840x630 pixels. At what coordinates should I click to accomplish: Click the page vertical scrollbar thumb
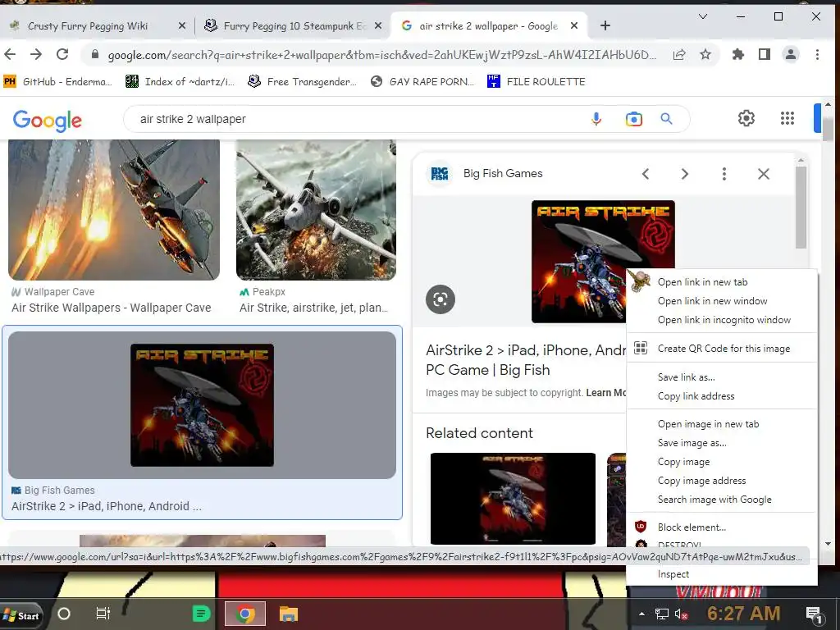click(x=829, y=130)
